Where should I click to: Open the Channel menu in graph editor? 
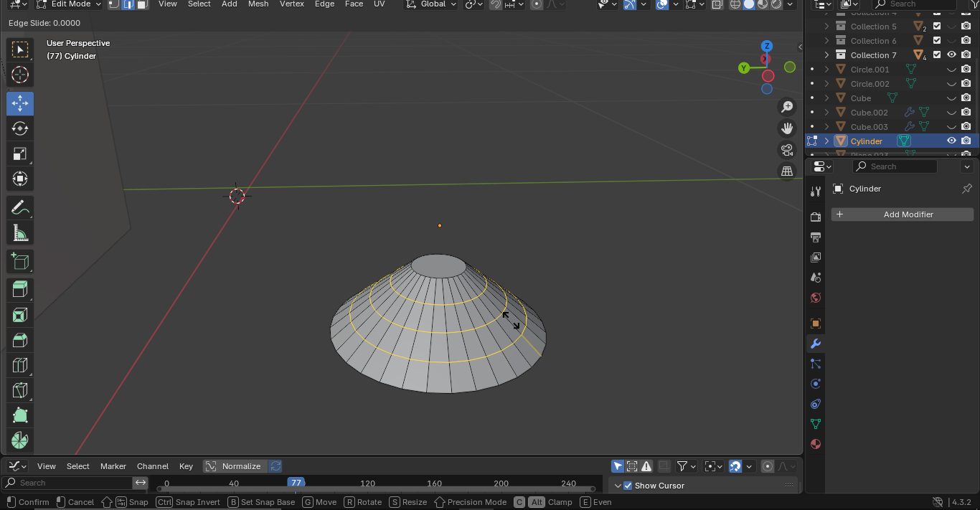click(153, 466)
